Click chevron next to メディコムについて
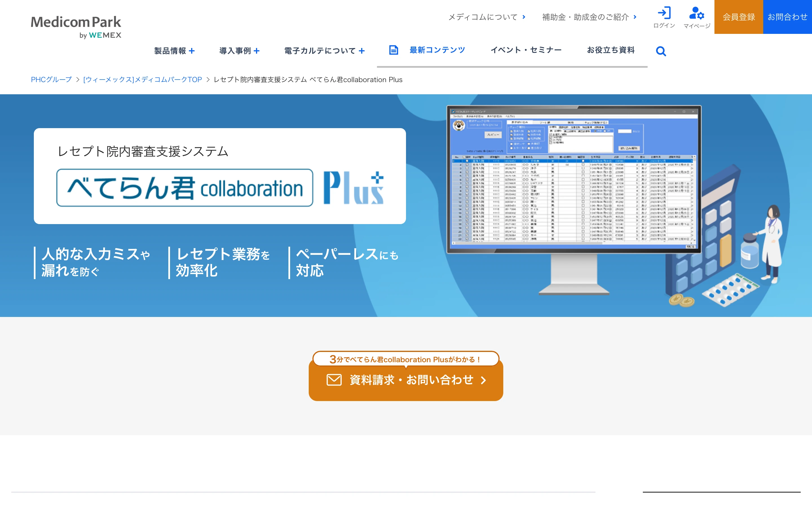This screenshot has width=812, height=508. coord(524,17)
